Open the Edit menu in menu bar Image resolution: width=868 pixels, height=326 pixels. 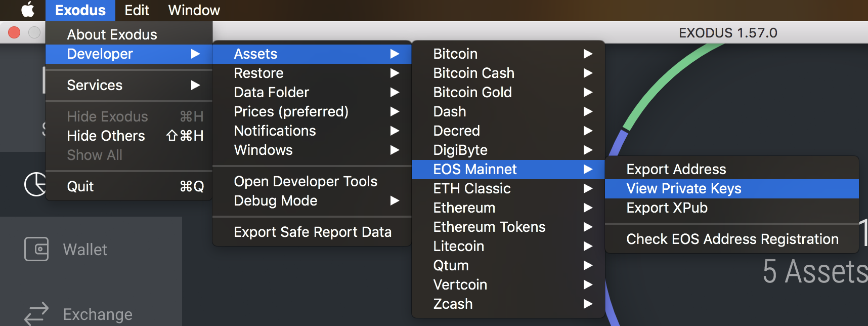(137, 10)
